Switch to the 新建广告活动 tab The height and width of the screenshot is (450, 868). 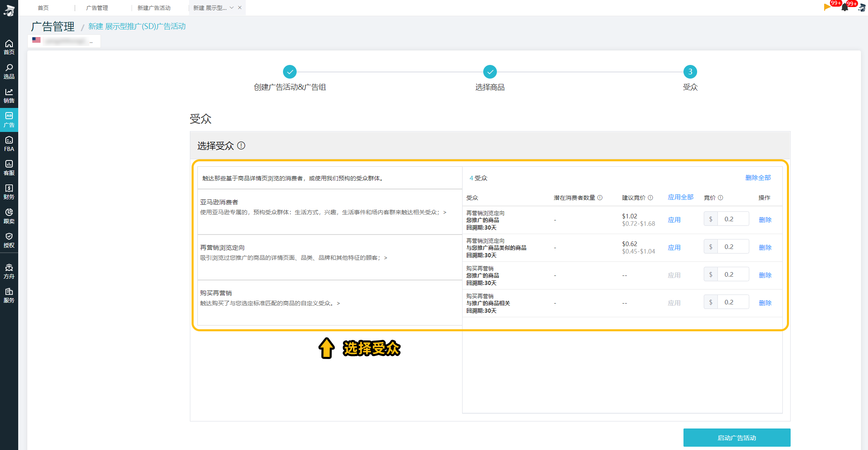pos(154,8)
